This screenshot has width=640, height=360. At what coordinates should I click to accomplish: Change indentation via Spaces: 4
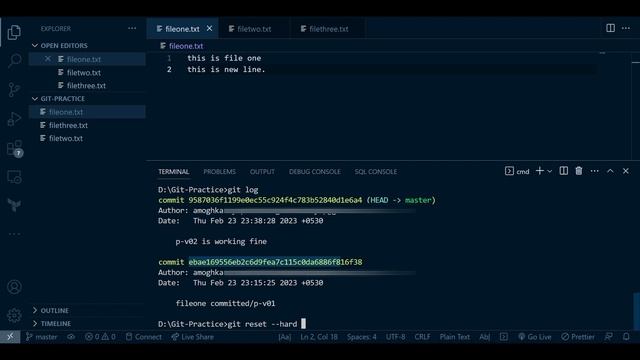362,337
